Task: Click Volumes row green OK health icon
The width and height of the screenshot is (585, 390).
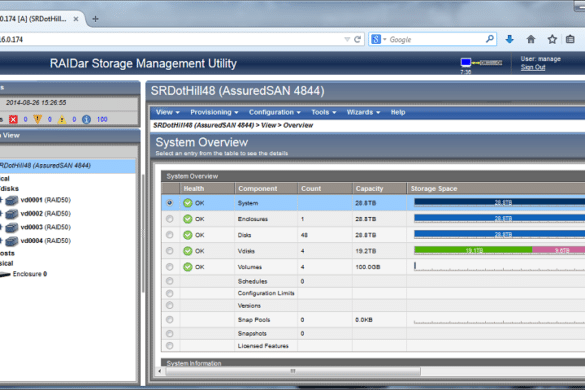Action: pos(188,267)
